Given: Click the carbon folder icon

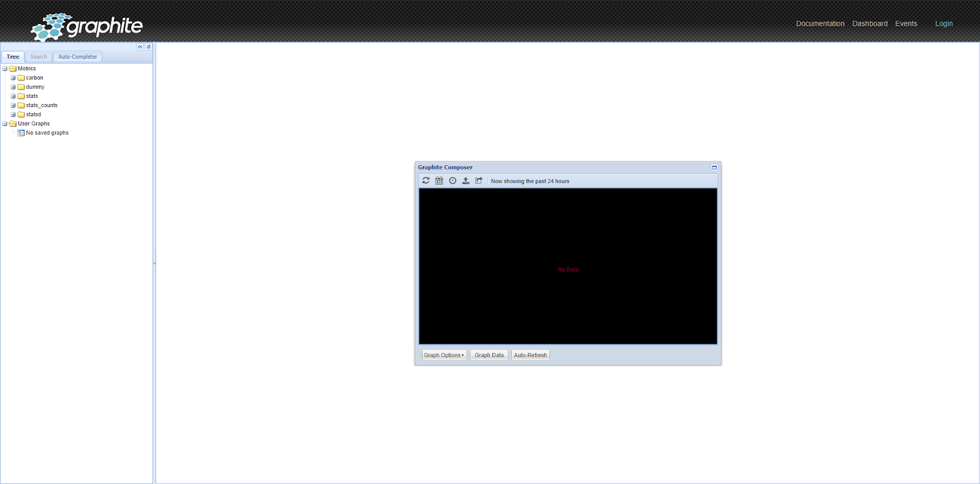Looking at the screenshot, I should (21, 78).
